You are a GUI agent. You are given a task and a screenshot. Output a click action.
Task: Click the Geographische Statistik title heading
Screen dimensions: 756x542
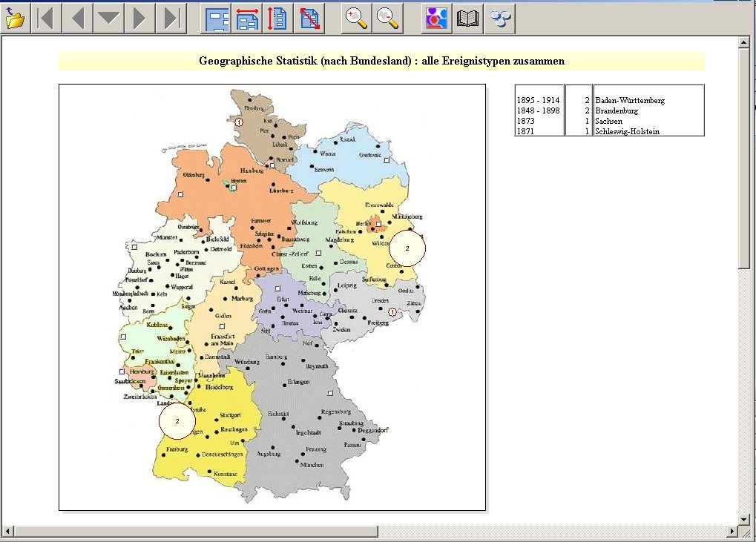(381, 61)
